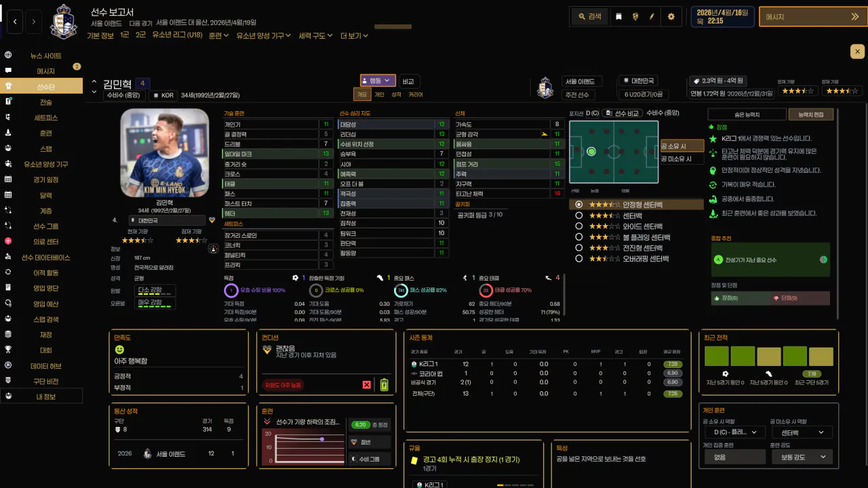Click the 비교 button

(x=408, y=81)
